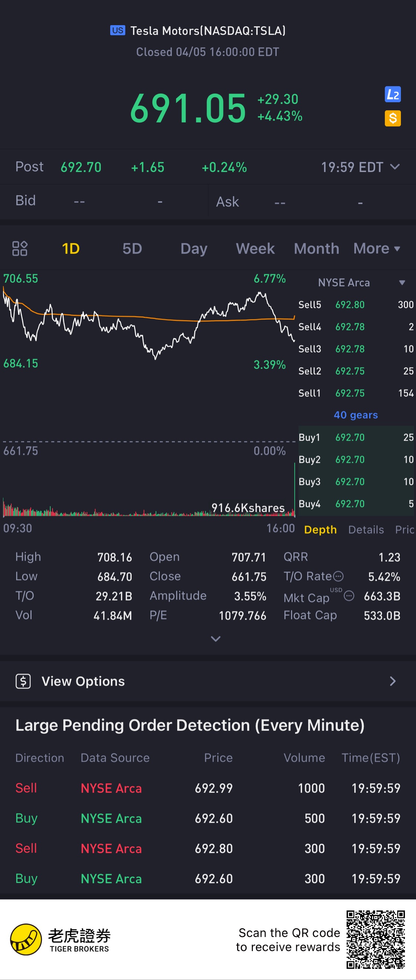Tap the info icon beside T/O Rate
416x980 pixels.
tap(338, 576)
